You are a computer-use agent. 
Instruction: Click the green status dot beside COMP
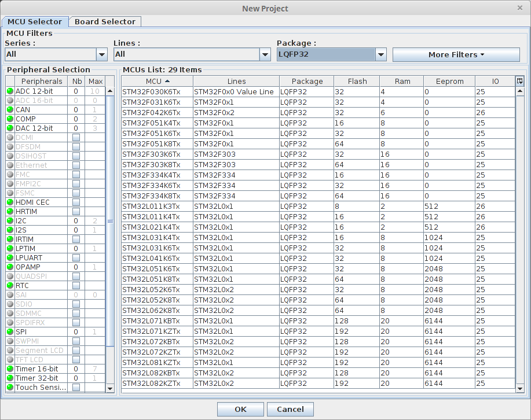pos(10,119)
